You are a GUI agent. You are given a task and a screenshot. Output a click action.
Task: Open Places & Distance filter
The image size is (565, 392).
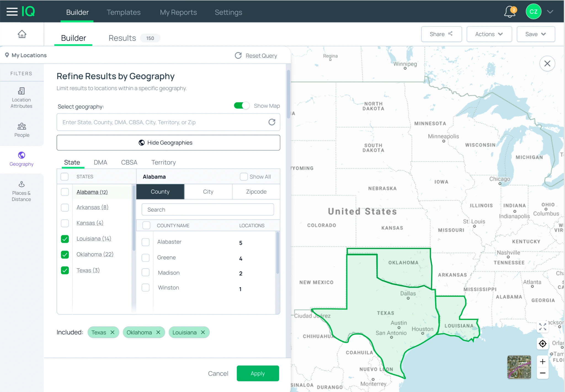(22, 191)
